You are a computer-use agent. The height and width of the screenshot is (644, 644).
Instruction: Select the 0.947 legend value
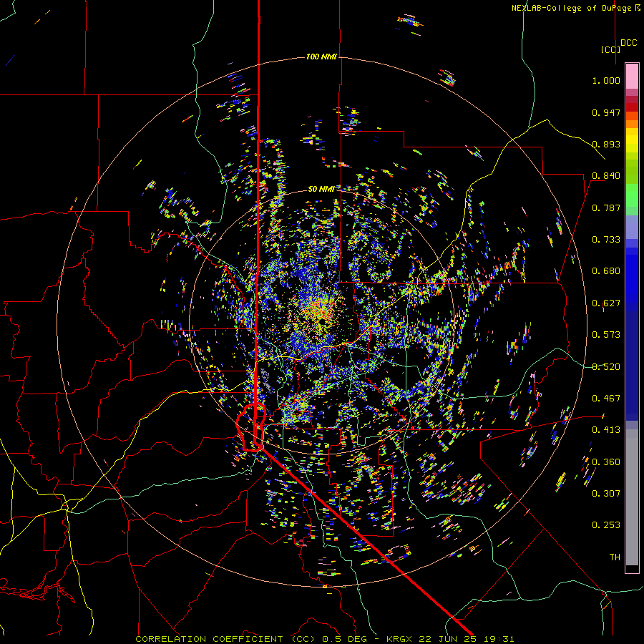(x=606, y=112)
